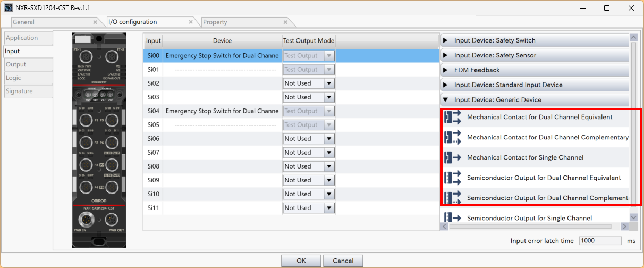Click the horizontal scrollbar left arrow
Viewport: 644px width, 268px height.
445,227
